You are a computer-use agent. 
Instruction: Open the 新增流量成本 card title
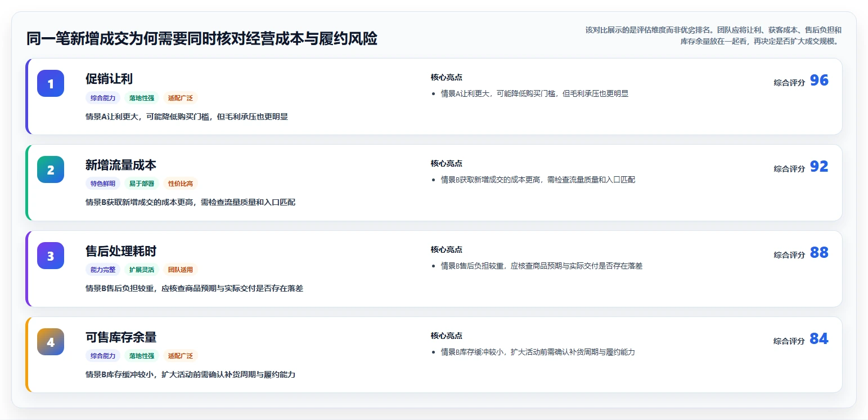pos(121,165)
